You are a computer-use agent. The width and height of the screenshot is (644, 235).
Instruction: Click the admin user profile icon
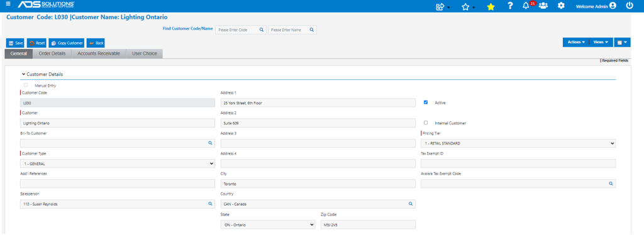(x=613, y=6)
